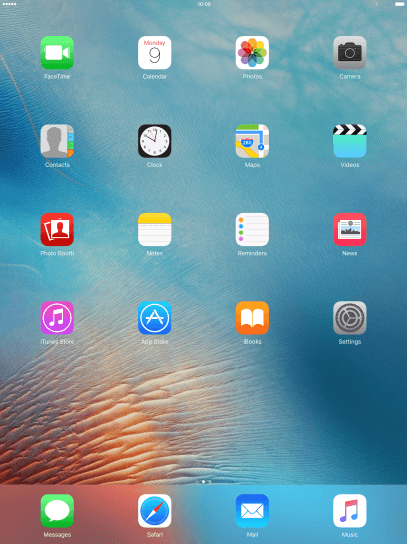The width and height of the screenshot is (407, 544).
Task: Open the Camera app
Action: tap(350, 53)
